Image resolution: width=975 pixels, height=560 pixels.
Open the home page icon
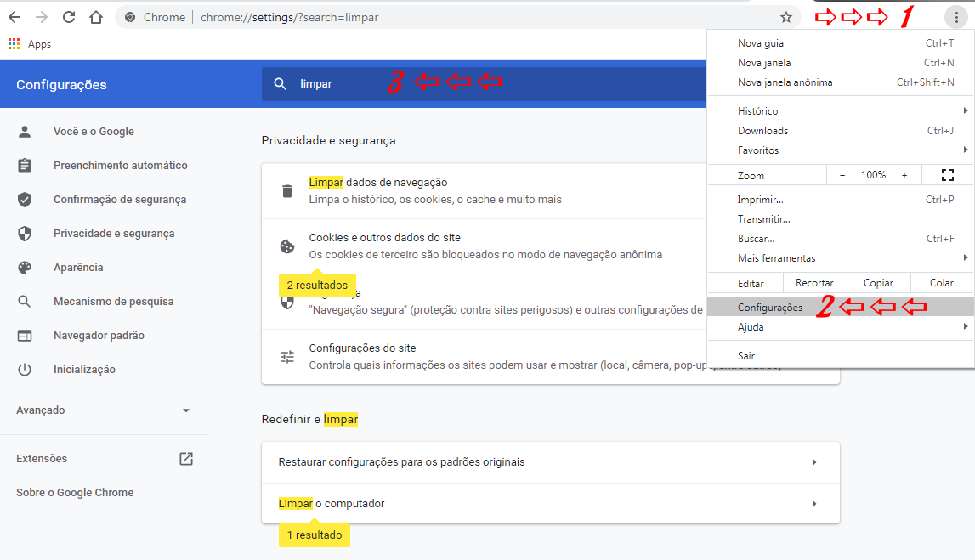pyautogui.click(x=96, y=17)
